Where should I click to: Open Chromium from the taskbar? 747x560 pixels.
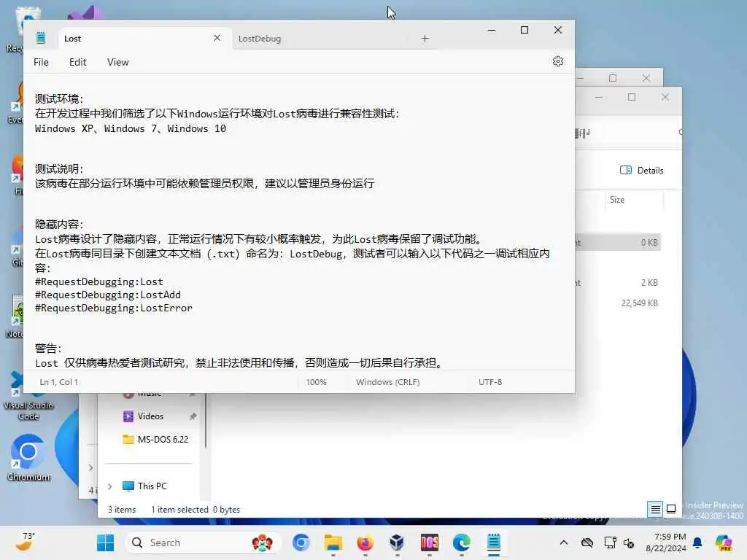coord(301,542)
